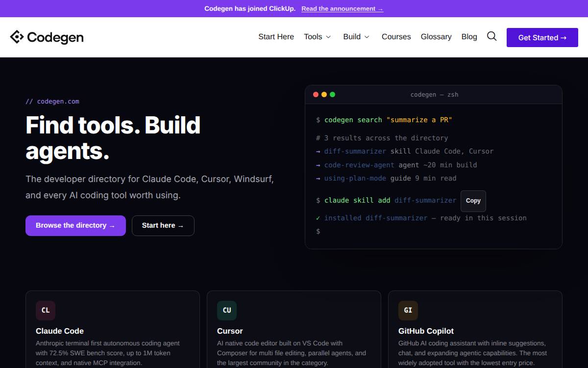This screenshot has width=588, height=368.
Task: Click 'Codegen has joined ClickUp.' banner text
Action: point(250,9)
